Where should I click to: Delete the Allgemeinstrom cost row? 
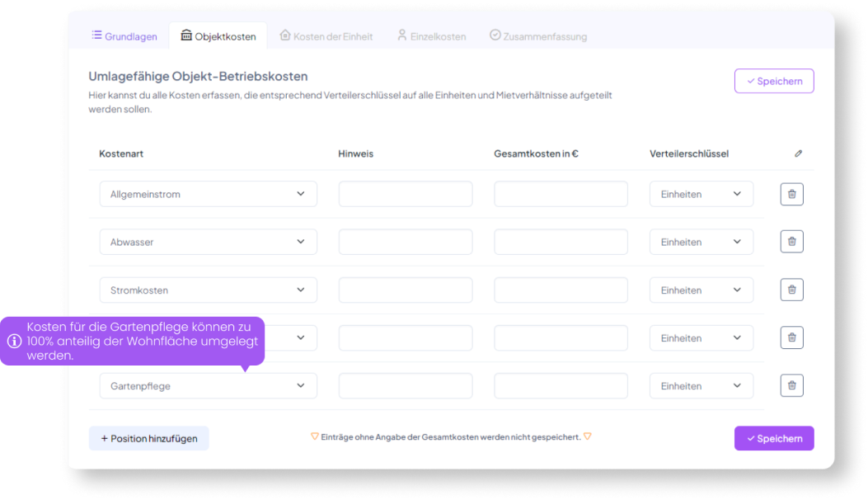point(791,194)
